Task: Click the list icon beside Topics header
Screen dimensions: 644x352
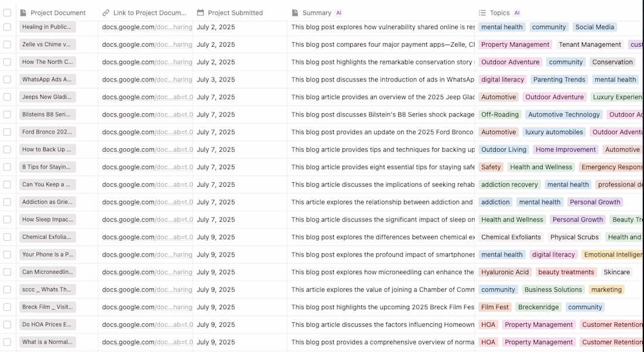Action: (x=482, y=13)
